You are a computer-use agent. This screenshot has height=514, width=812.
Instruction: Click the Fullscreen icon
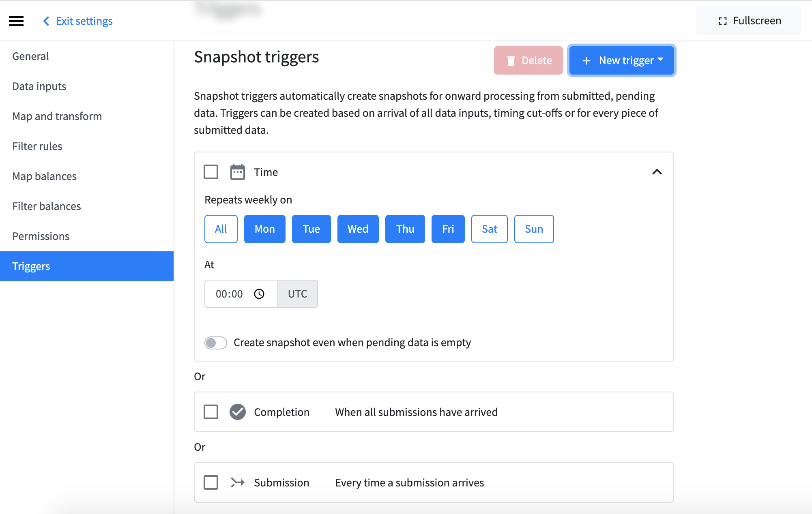pyautogui.click(x=722, y=20)
